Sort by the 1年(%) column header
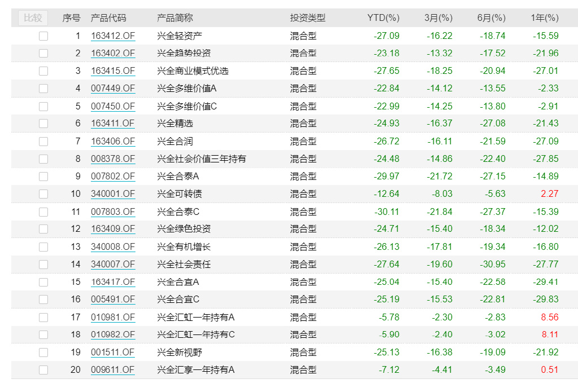This screenshot has height=392, width=578. tap(545, 17)
